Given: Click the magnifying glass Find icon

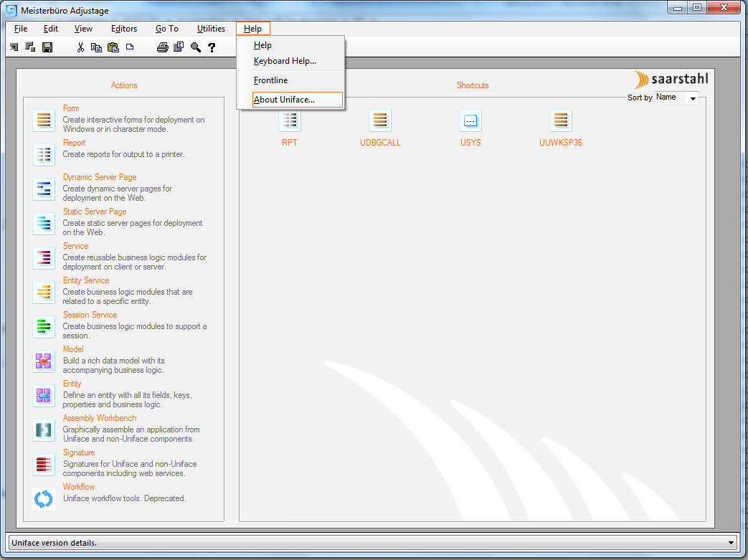Looking at the screenshot, I should [196, 47].
